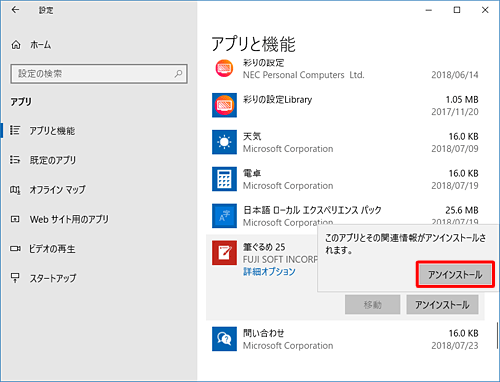500x382 pixels.
Task: Click the search magnifier icon
Action: (x=178, y=73)
